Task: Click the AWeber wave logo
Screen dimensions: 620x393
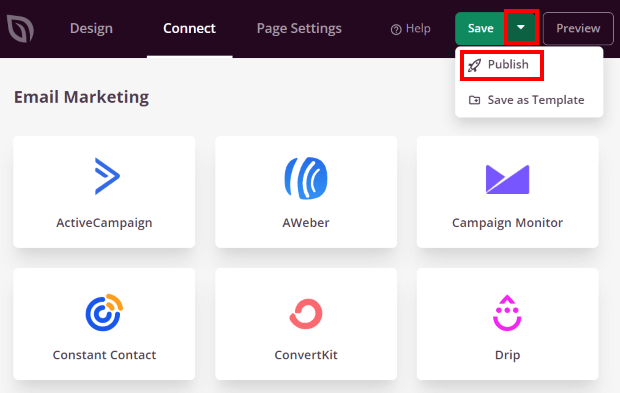Action: (x=306, y=178)
